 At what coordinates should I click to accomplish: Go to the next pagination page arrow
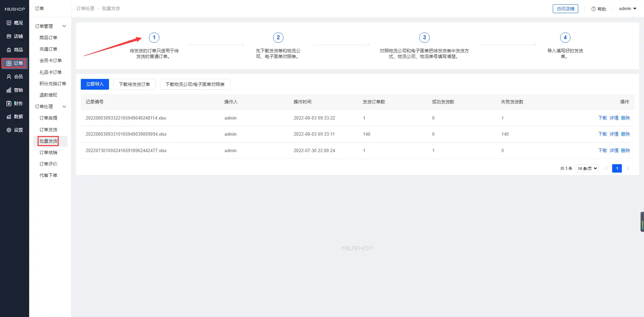(628, 168)
